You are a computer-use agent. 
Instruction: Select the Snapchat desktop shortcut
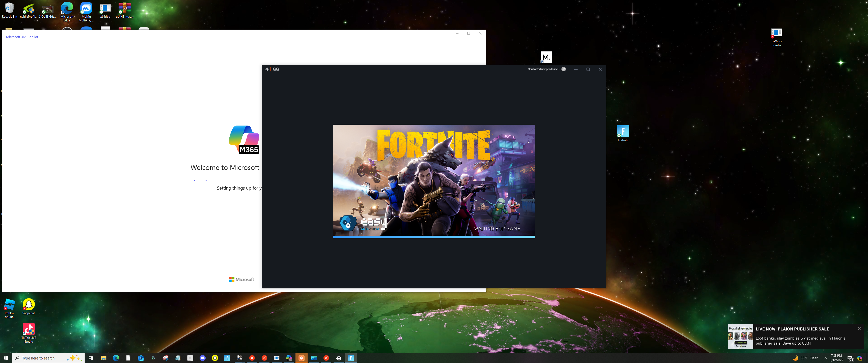(x=29, y=307)
